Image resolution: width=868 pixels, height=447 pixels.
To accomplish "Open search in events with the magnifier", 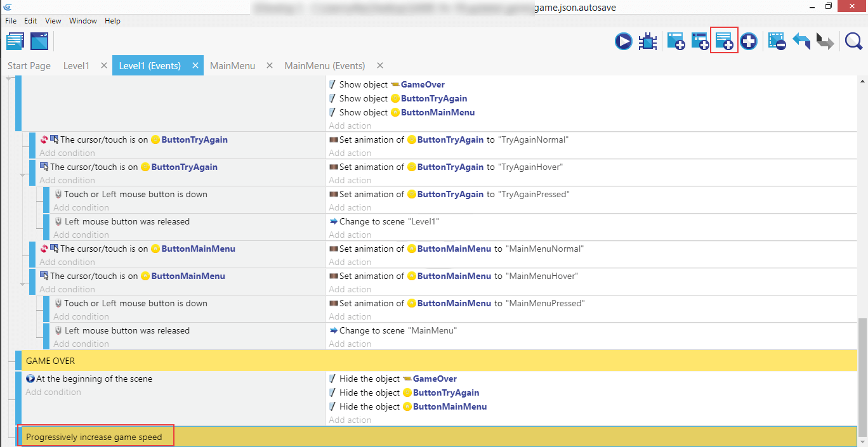I will [x=853, y=42].
